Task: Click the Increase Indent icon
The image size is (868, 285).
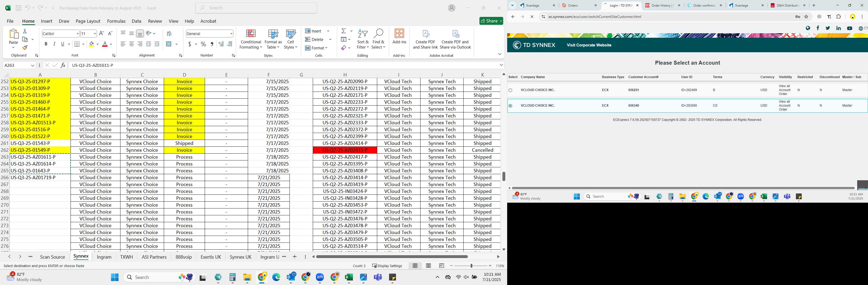Action: click(x=157, y=44)
